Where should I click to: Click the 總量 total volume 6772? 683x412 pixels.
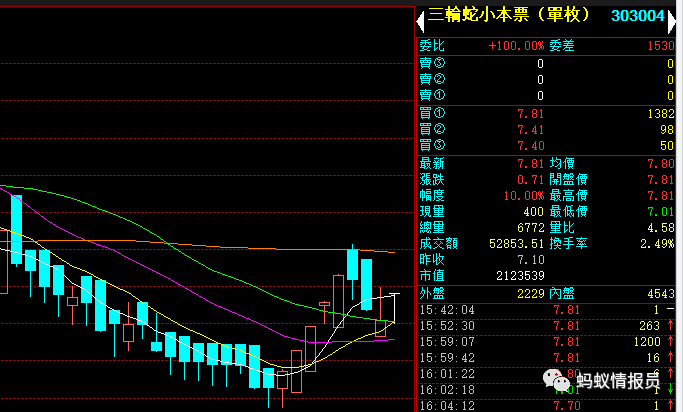531,228
